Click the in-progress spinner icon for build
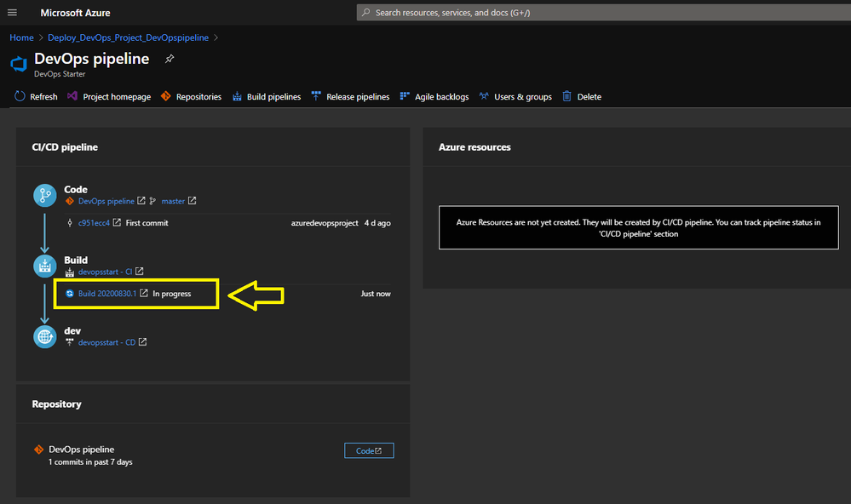The height and width of the screenshot is (504, 851). tap(70, 294)
